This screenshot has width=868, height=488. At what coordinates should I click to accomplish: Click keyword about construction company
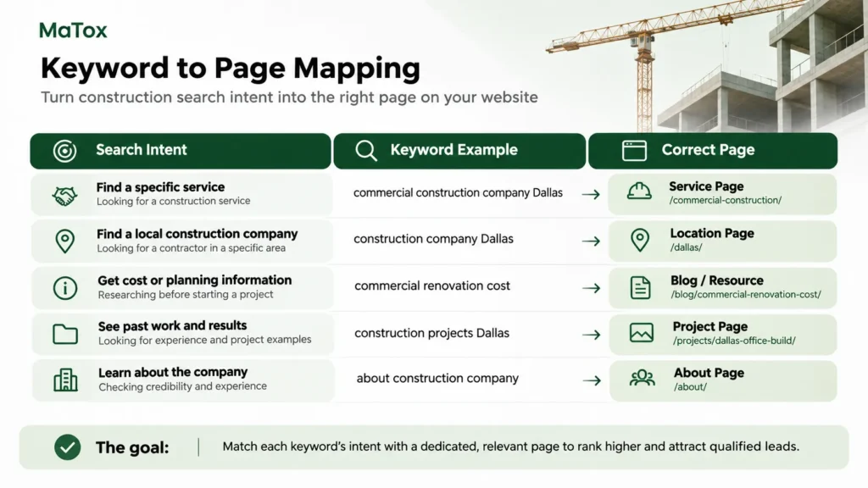click(x=437, y=379)
